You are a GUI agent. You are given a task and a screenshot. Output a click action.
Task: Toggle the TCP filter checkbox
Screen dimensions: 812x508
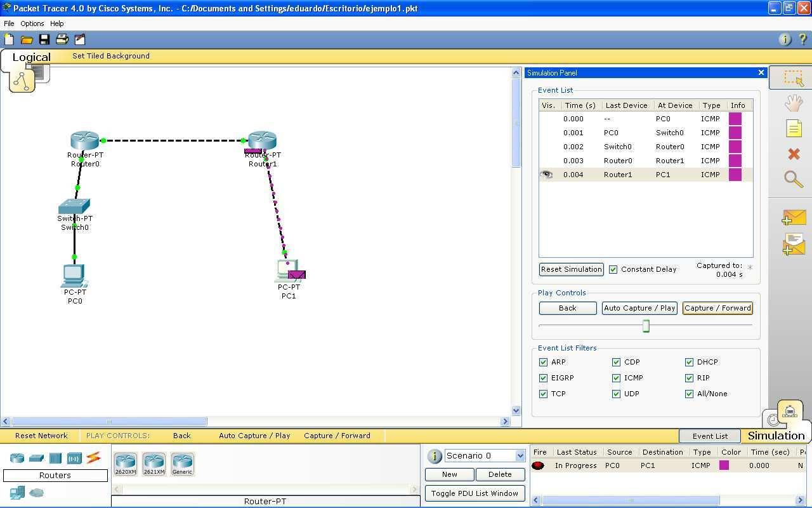[543, 394]
